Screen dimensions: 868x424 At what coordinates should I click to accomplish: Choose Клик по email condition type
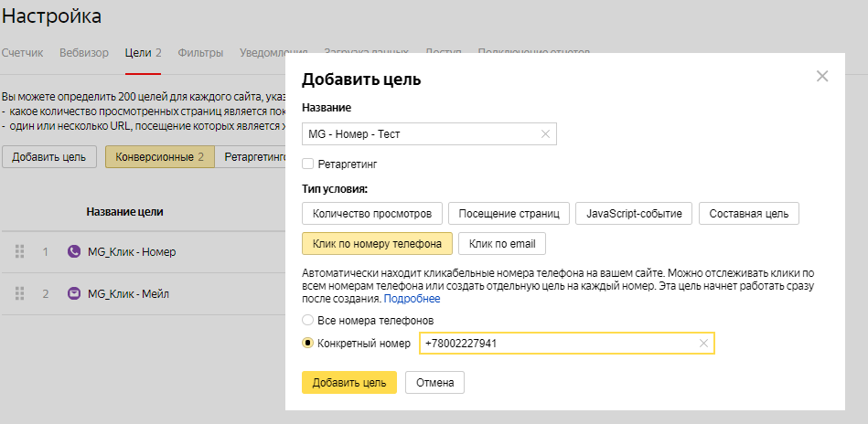(x=502, y=244)
